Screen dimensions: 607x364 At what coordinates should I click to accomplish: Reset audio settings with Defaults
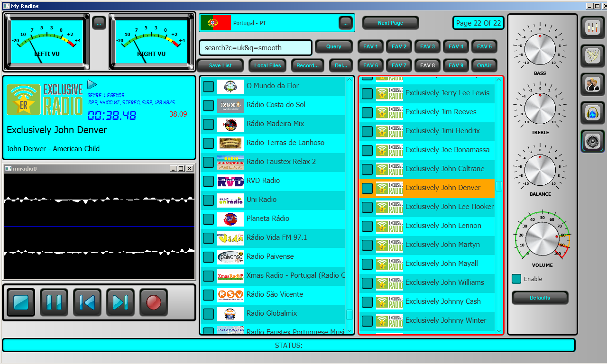coord(540,298)
